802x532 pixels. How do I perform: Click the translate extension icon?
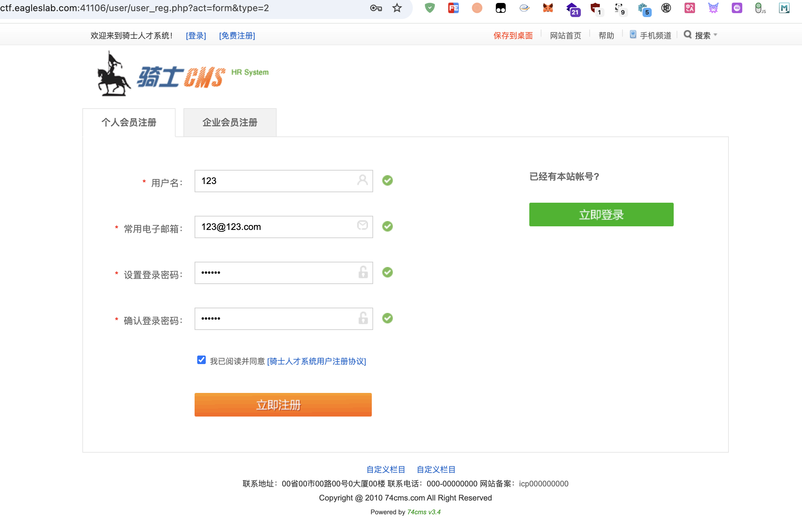[689, 8]
